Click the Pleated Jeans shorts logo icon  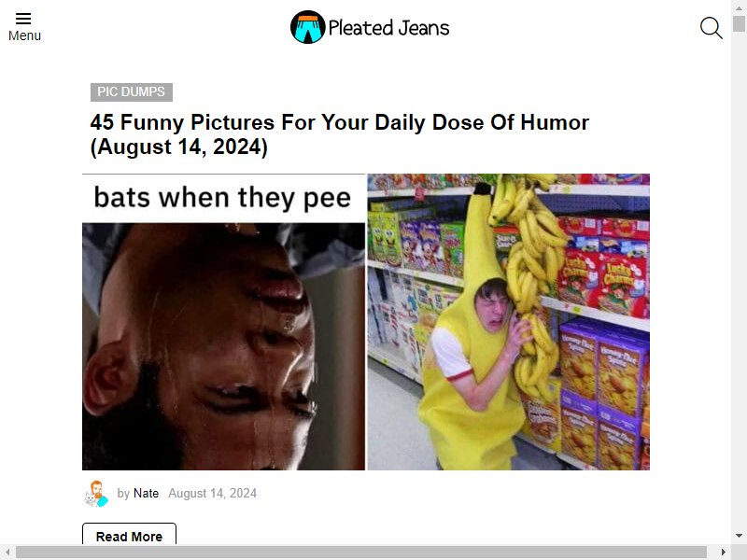point(308,27)
